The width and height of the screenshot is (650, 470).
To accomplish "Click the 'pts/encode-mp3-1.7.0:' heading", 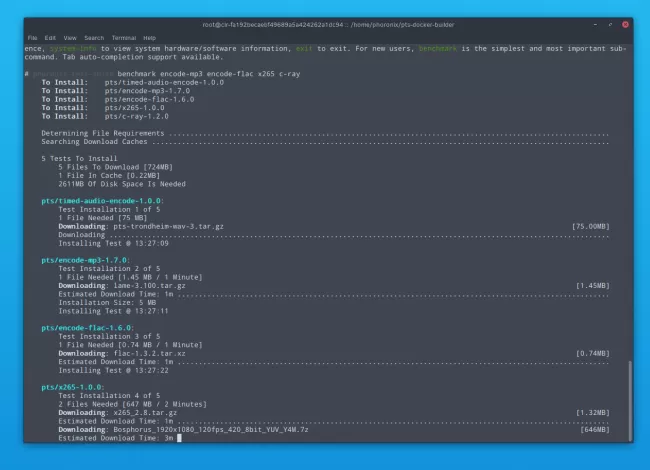I will pyautogui.click(x=85, y=260).
